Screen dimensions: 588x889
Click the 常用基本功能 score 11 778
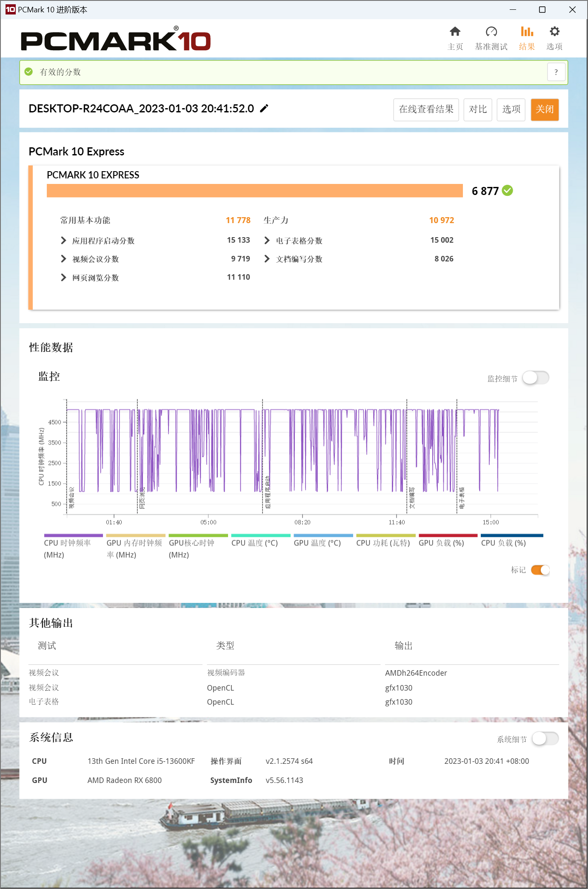[x=238, y=220]
